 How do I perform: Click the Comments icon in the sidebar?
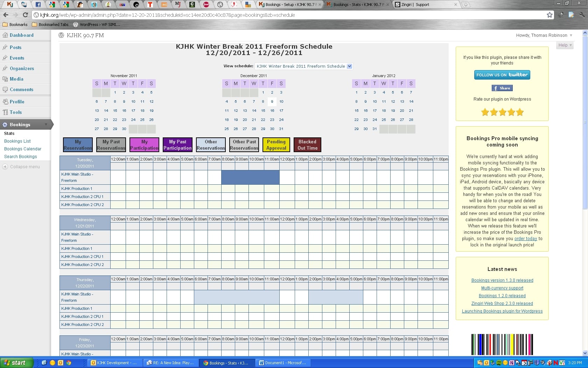click(x=5, y=89)
